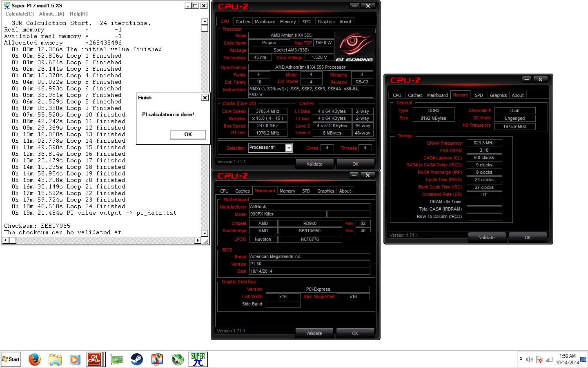Click Super PI title bar icon
This screenshot has height=368, width=588.
pyautogui.click(x=7, y=5)
